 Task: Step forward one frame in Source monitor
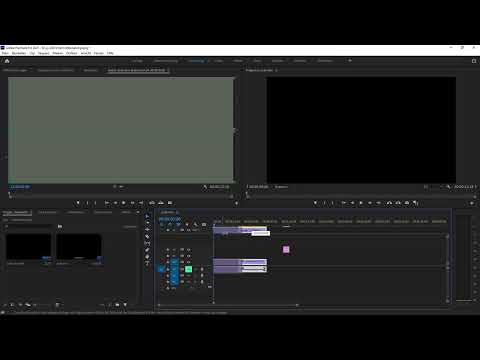132,203
